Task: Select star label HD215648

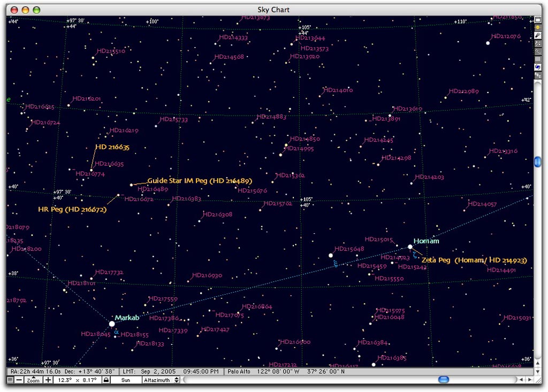Action: click(349, 249)
